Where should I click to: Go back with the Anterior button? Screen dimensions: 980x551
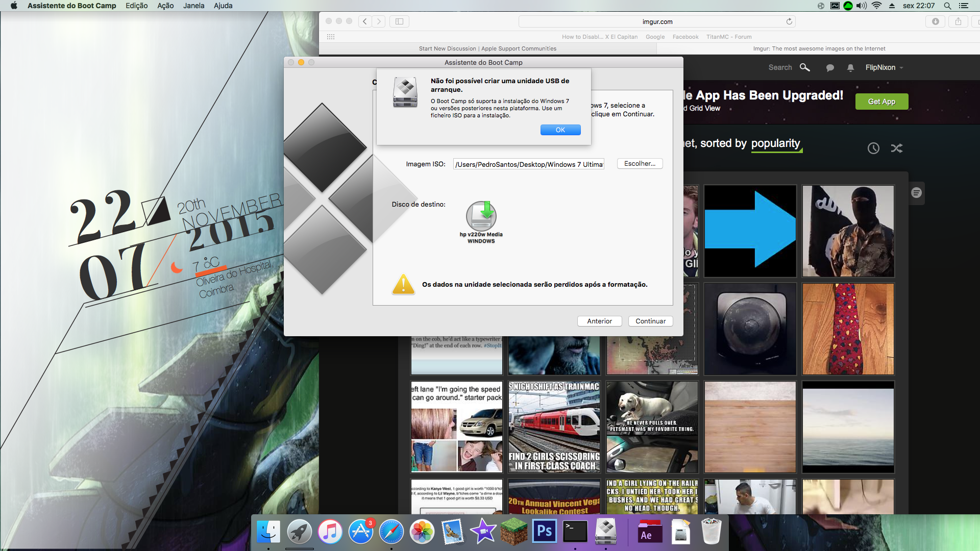click(599, 321)
